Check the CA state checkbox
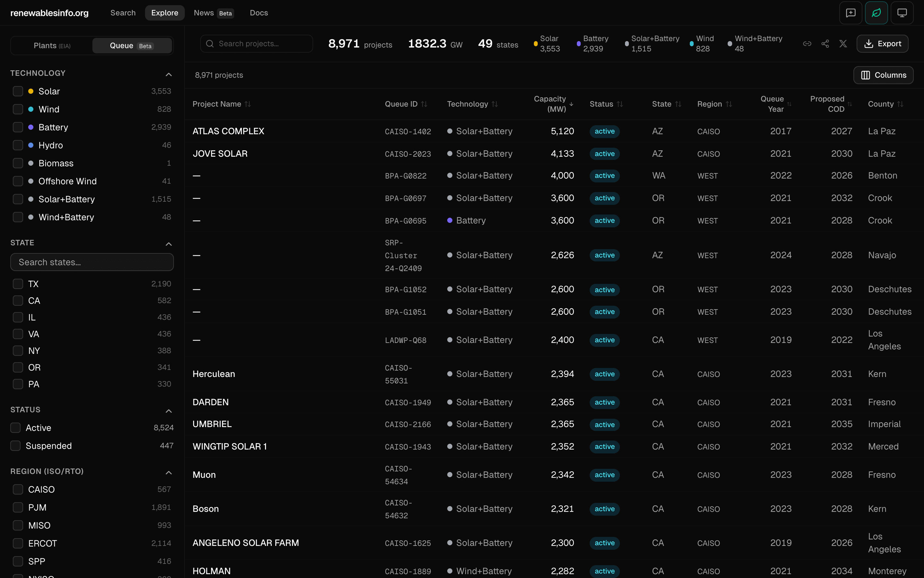The width and height of the screenshot is (924, 578). (18, 301)
